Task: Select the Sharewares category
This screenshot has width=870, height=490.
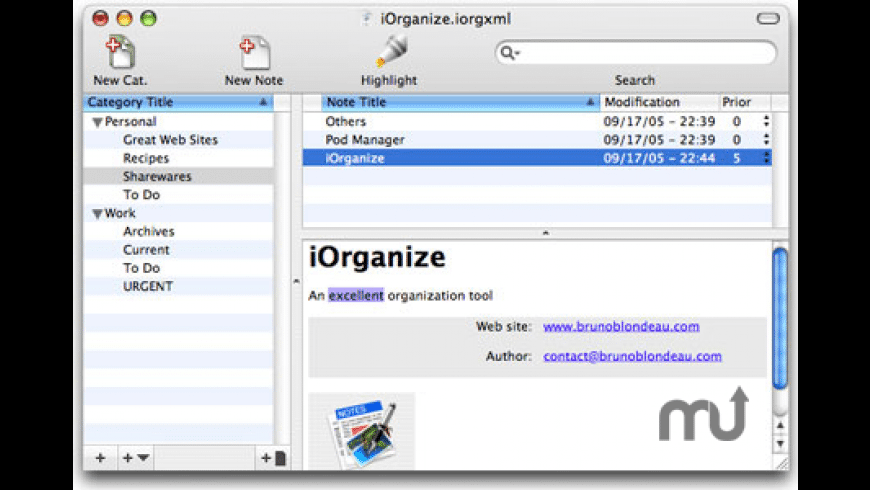Action: [x=157, y=176]
